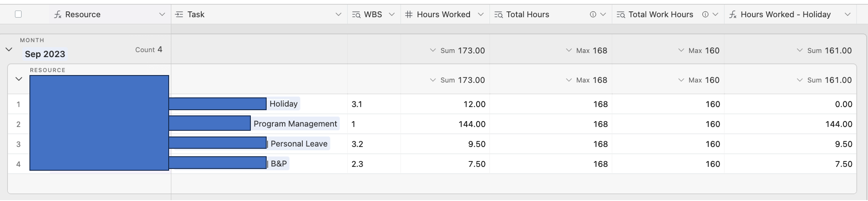
Task: Change the resource-level Sum 161.00 summary
Action: click(x=824, y=80)
